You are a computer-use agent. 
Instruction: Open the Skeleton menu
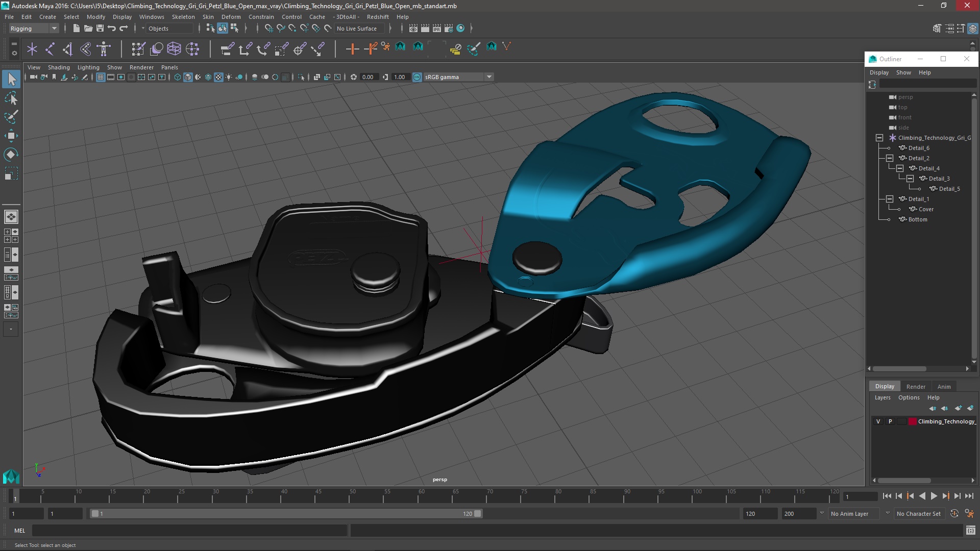183,17
